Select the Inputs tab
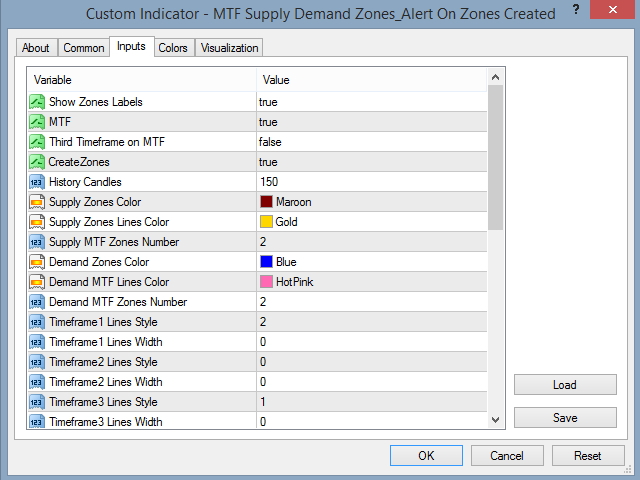 pos(131,47)
